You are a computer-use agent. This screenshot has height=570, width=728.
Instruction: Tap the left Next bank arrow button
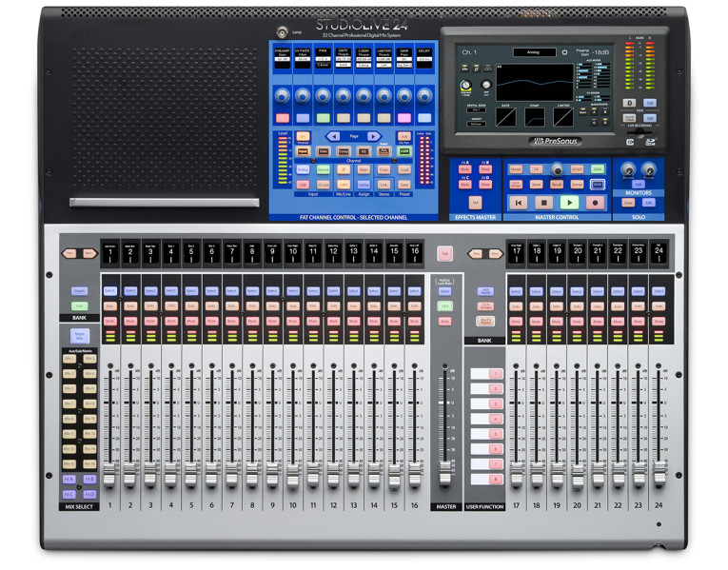point(89,253)
